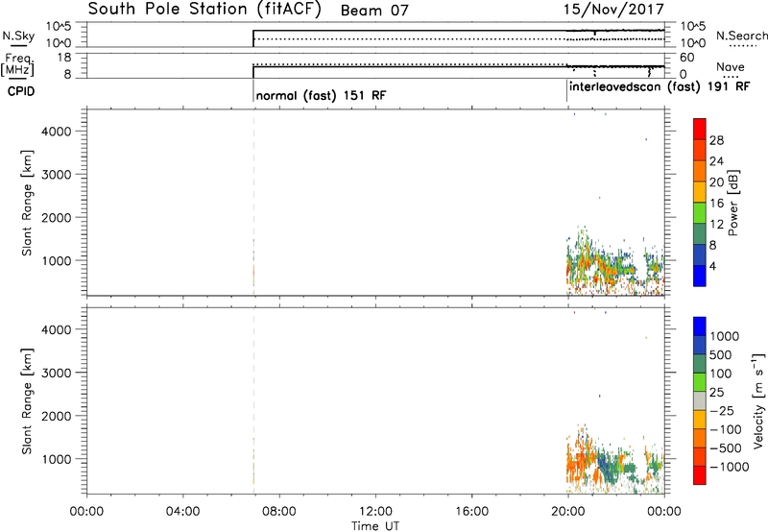Image resolution: width=768 pixels, height=532 pixels.
Task: Click the "Time UT" axis title
Action: tap(375, 526)
